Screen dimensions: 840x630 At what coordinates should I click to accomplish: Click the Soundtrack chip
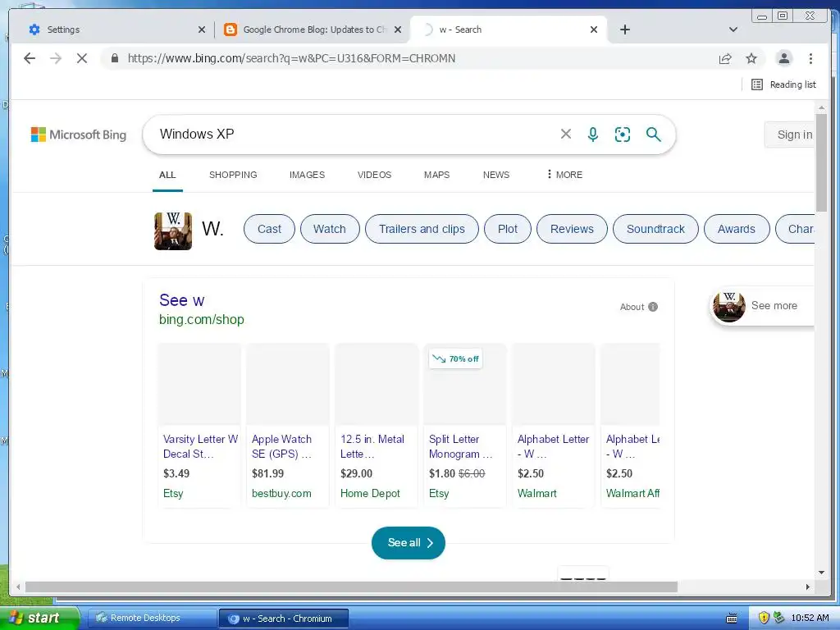pos(655,229)
